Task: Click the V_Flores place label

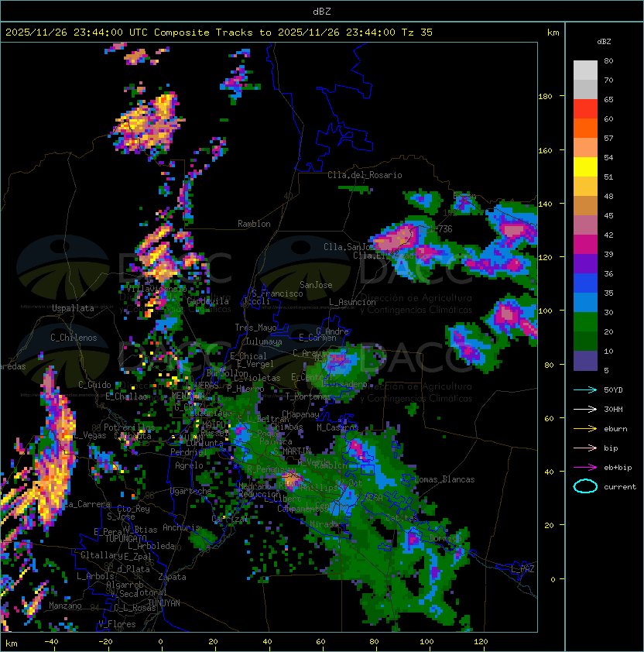Action: pos(117,624)
